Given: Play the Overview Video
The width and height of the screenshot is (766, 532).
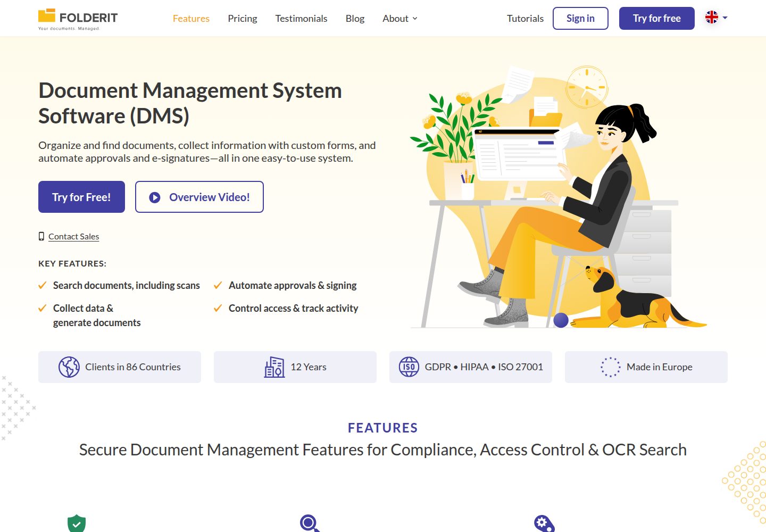Looking at the screenshot, I should [199, 197].
